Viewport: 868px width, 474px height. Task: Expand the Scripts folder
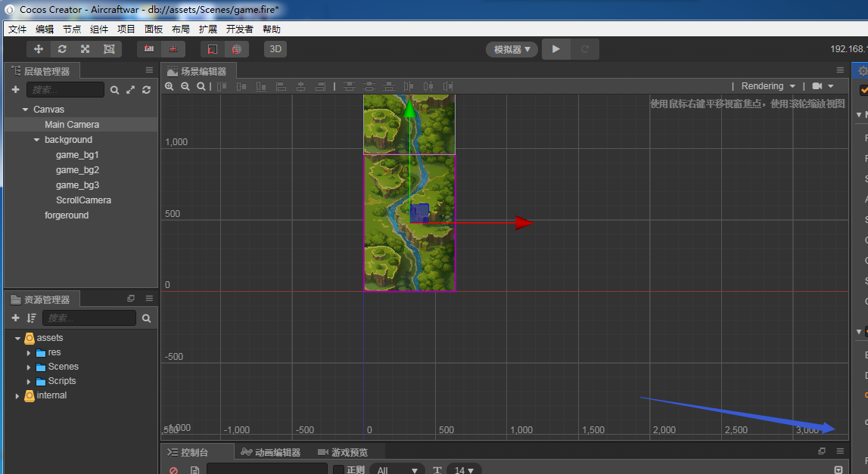point(29,381)
